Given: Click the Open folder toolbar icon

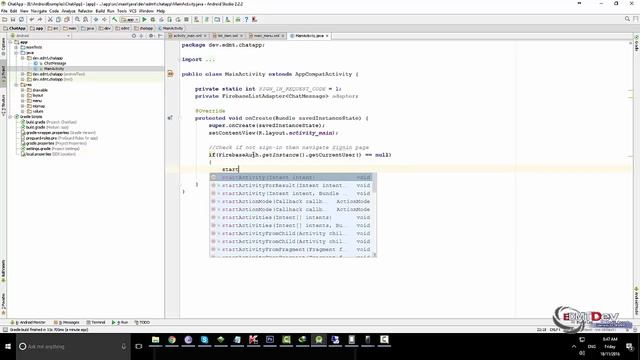Looking at the screenshot, I should [x=4, y=20].
